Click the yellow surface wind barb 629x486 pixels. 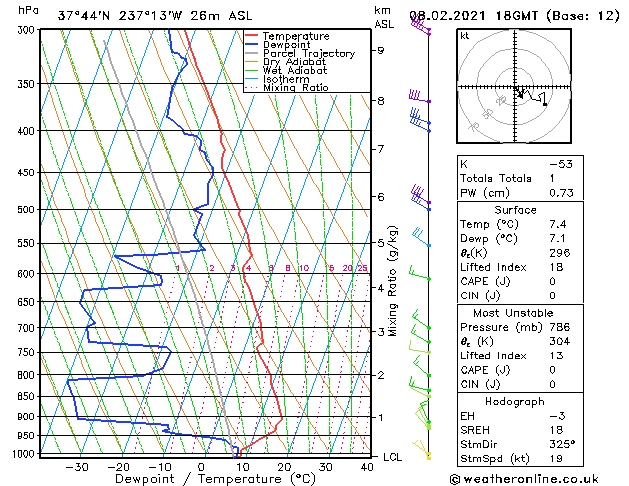coord(422,449)
